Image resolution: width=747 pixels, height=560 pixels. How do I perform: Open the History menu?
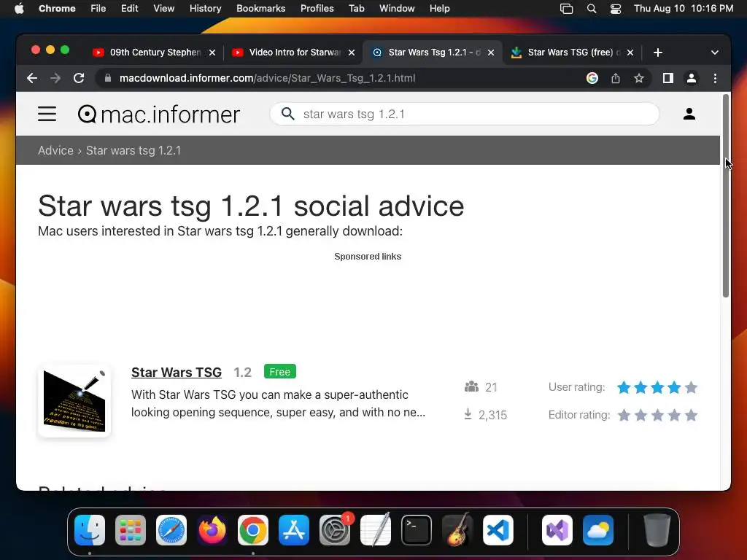coord(205,9)
